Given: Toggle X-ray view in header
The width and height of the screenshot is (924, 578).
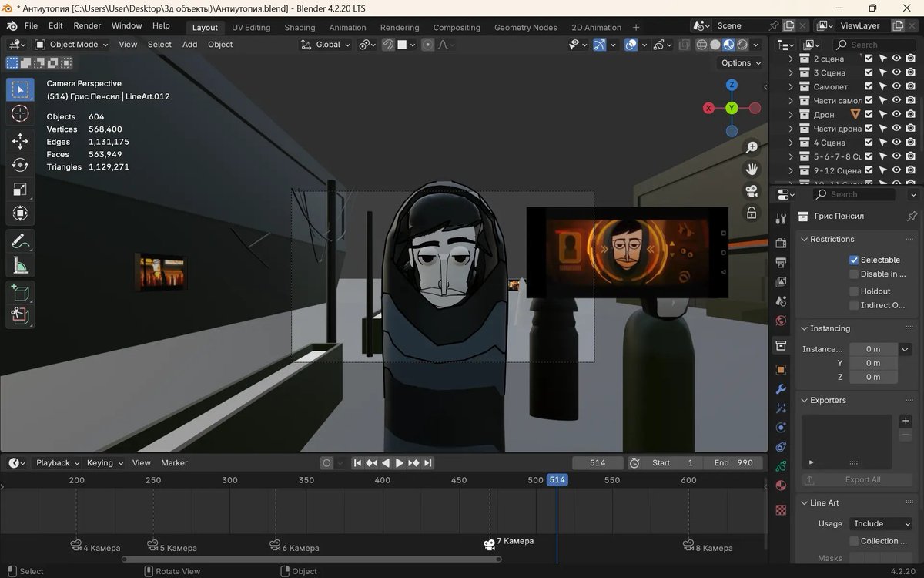Looking at the screenshot, I should point(684,45).
